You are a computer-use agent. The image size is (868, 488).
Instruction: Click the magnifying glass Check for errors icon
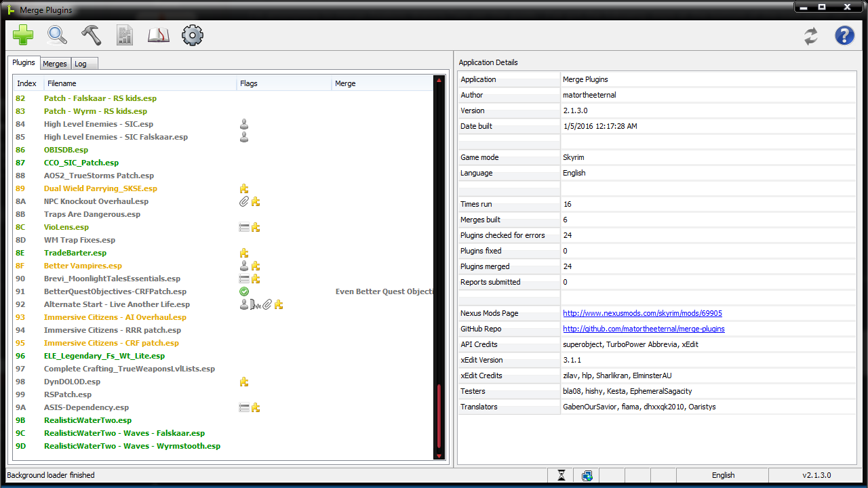pos(57,35)
